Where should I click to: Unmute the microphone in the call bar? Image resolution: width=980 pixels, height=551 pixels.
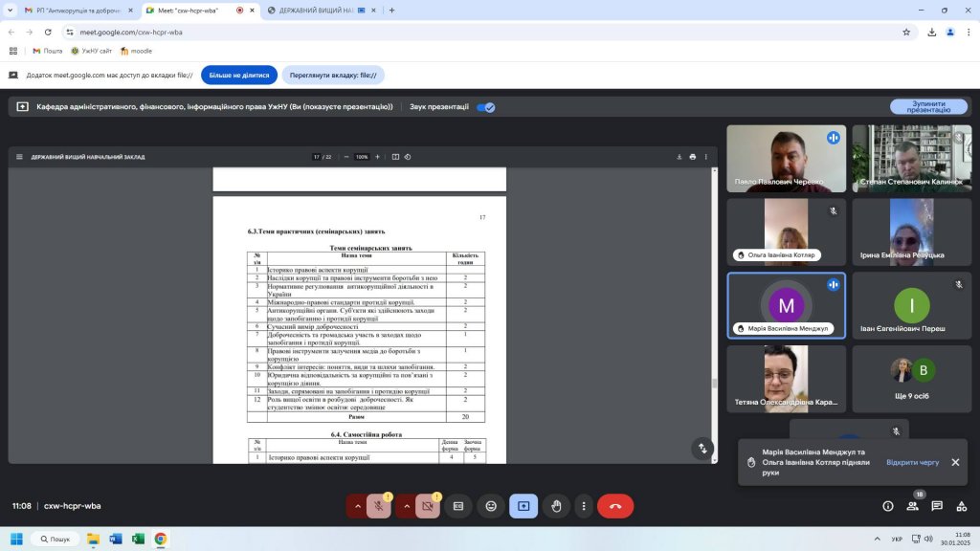click(x=380, y=506)
